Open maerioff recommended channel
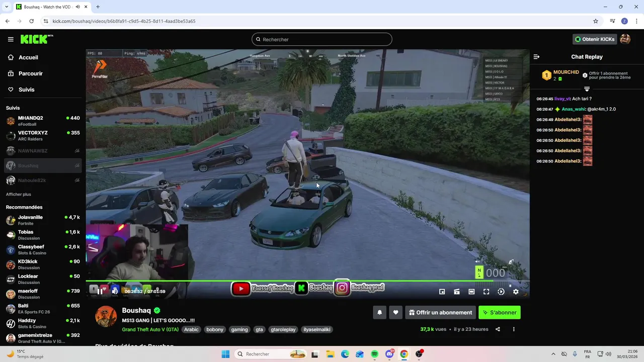Viewport: 644px width, 362px height. point(43,294)
